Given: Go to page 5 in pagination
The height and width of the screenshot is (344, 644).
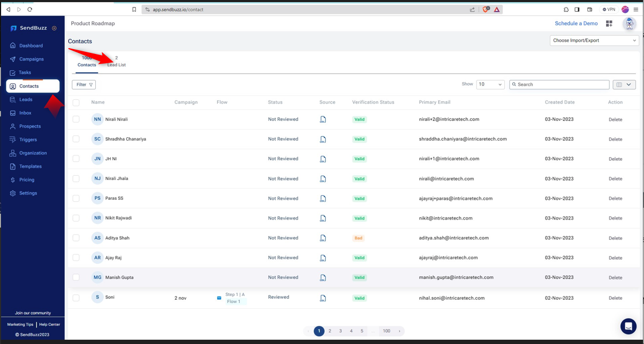Looking at the screenshot, I should [362, 331].
